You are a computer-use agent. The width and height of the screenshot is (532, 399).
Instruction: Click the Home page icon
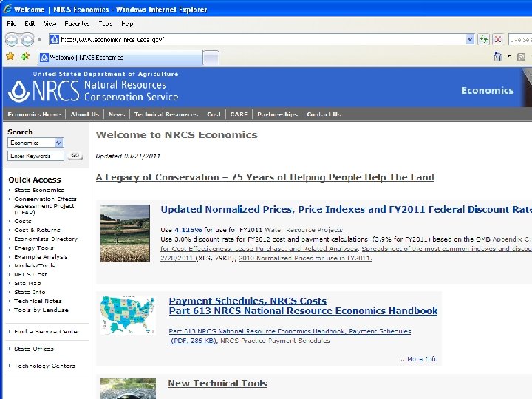point(498,56)
